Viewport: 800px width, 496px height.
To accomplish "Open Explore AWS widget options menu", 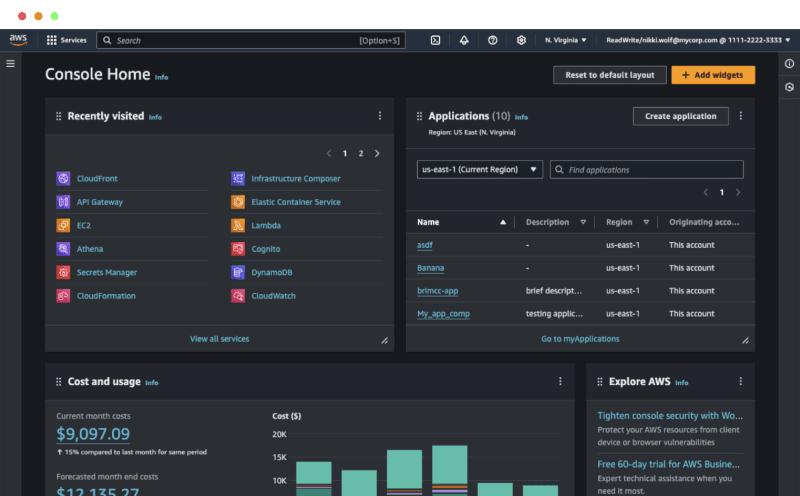I will pos(740,381).
